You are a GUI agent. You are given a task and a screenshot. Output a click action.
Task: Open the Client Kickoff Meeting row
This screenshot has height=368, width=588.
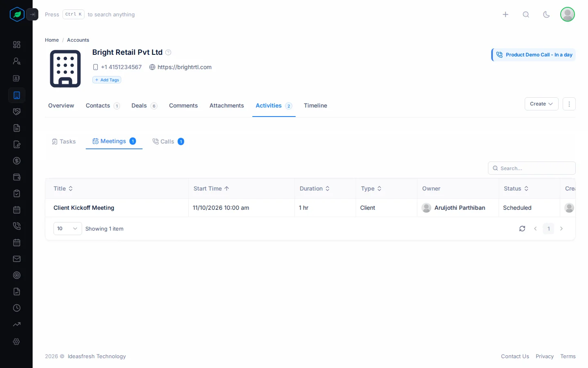pyautogui.click(x=310, y=208)
